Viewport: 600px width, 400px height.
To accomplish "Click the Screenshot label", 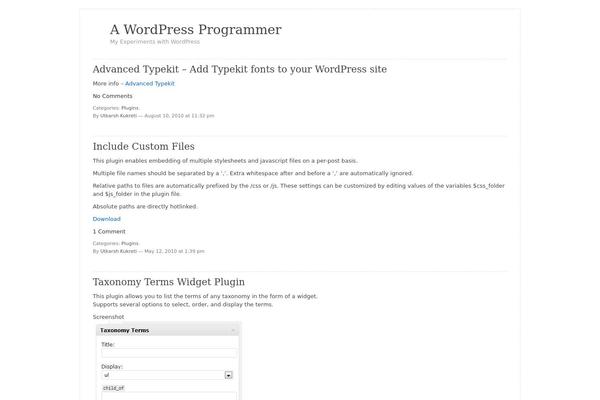I will [108, 317].
